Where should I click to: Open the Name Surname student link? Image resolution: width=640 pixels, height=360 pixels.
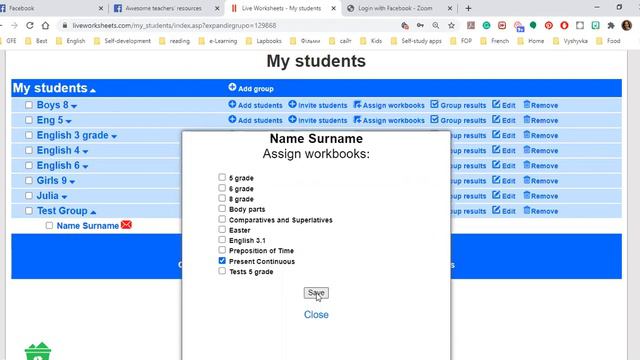pyautogui.click(x=87, y=226)
